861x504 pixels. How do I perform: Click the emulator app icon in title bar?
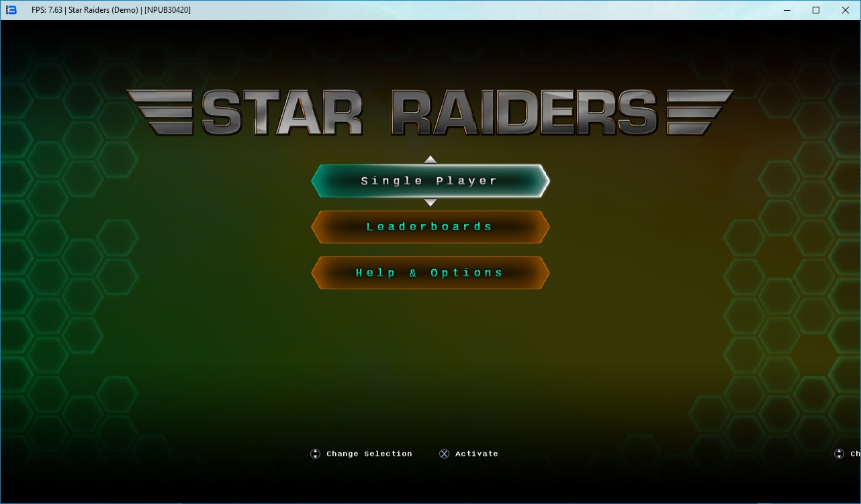point(11,10)
